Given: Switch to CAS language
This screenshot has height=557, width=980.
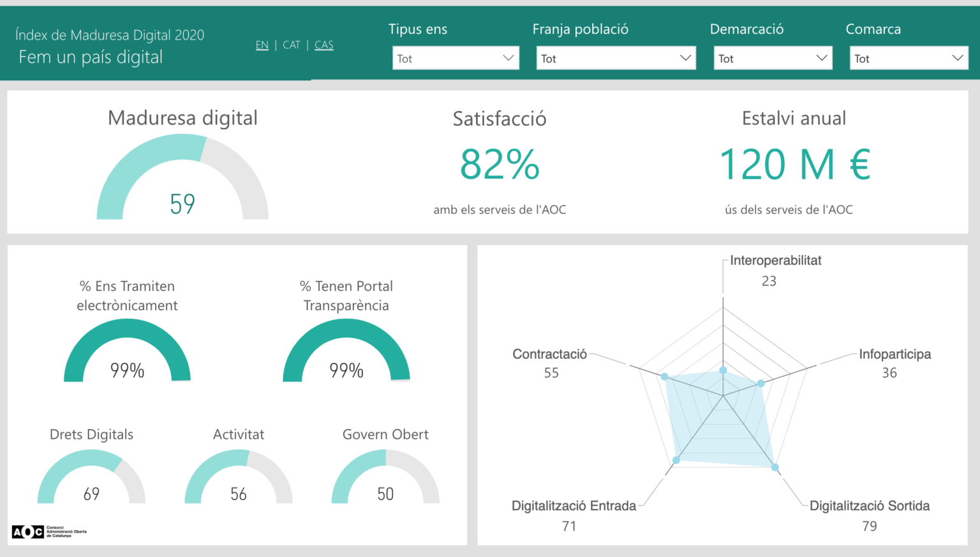Looking at the screenshot, I should [x=323, y=45].
